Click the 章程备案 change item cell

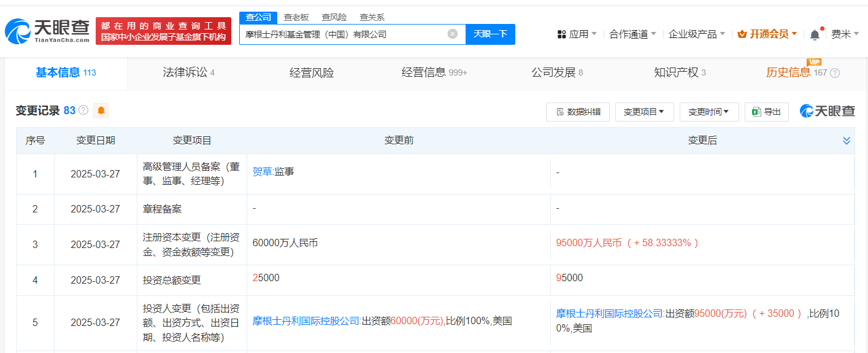click(x=192, y=209)
